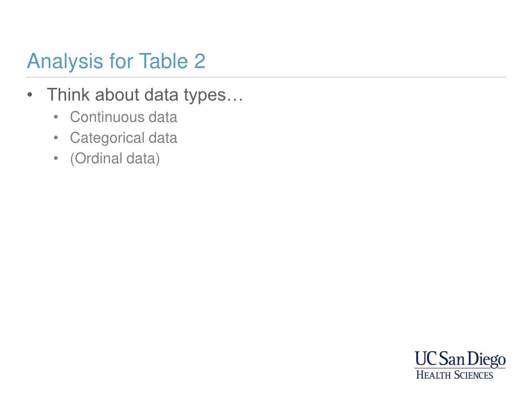Select the Analysis for Table 2 title
This screenshot has width=532, height=399.
click(x=116, y=61)
